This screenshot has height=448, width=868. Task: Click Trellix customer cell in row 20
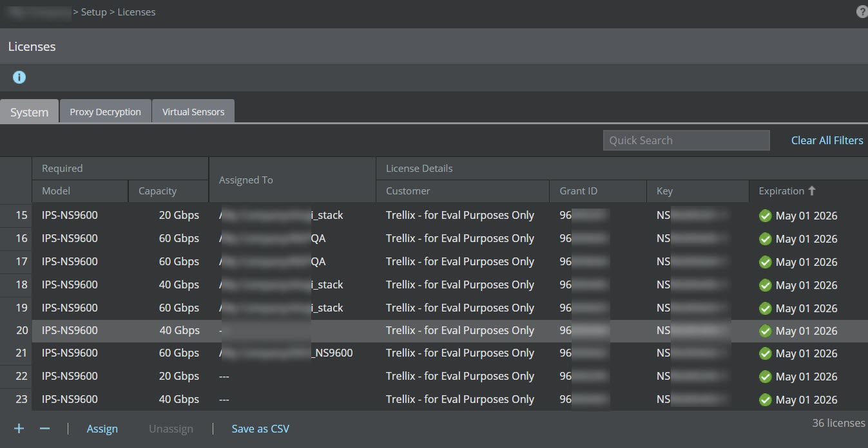coord(460,330)
